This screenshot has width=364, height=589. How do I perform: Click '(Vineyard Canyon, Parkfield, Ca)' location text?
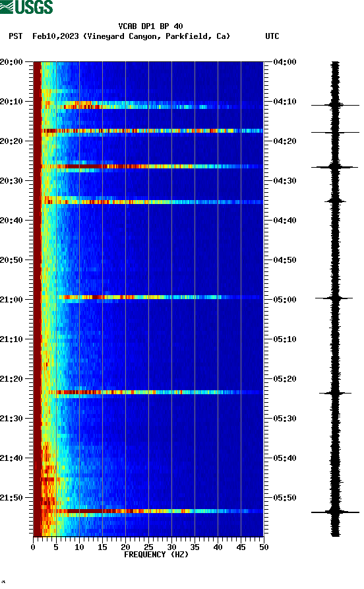[156, 36]
